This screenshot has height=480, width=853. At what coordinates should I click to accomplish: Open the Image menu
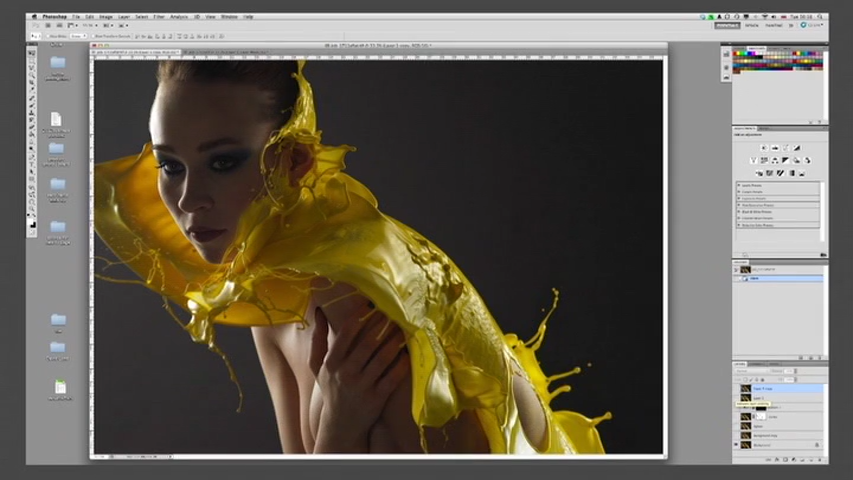(106, 17)
